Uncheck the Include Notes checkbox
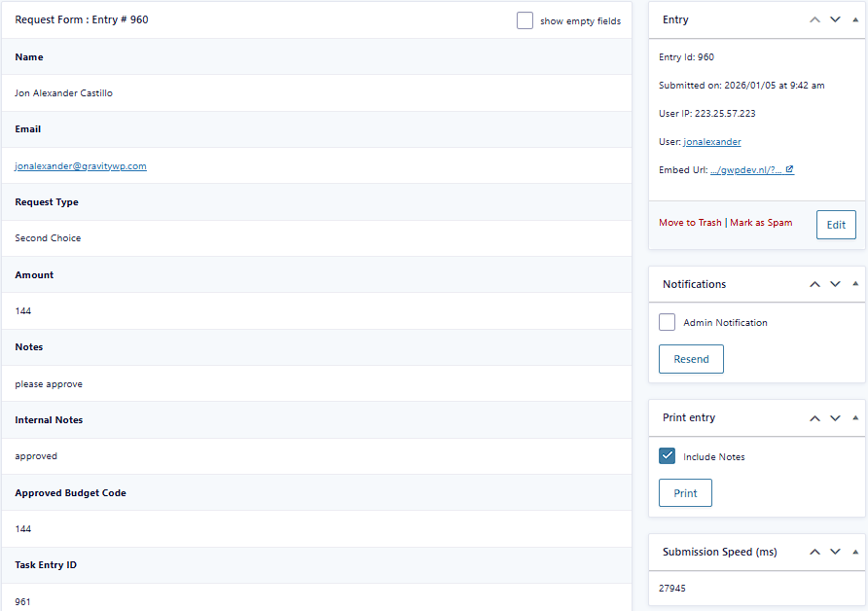The image size is (868, 611). pyautogui.click(x=667, y=455)
